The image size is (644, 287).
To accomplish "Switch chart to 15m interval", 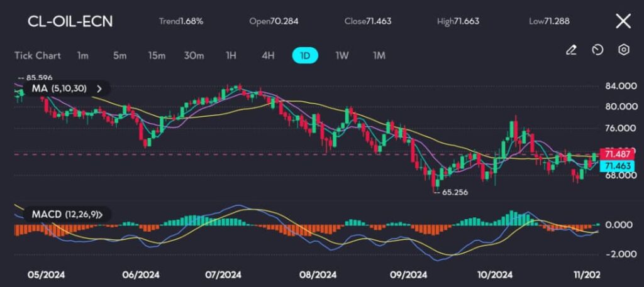I will pos(157,55).
